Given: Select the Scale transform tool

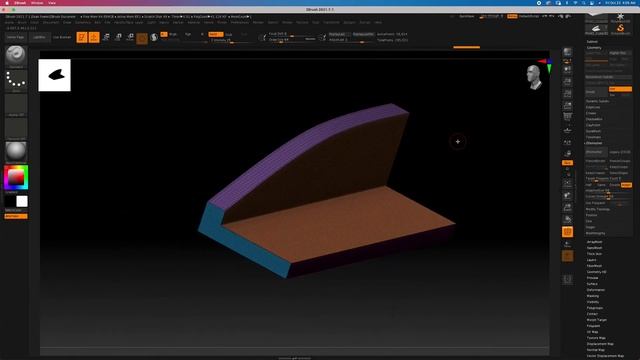Looking at the screenshot, I should pos(118,37).
